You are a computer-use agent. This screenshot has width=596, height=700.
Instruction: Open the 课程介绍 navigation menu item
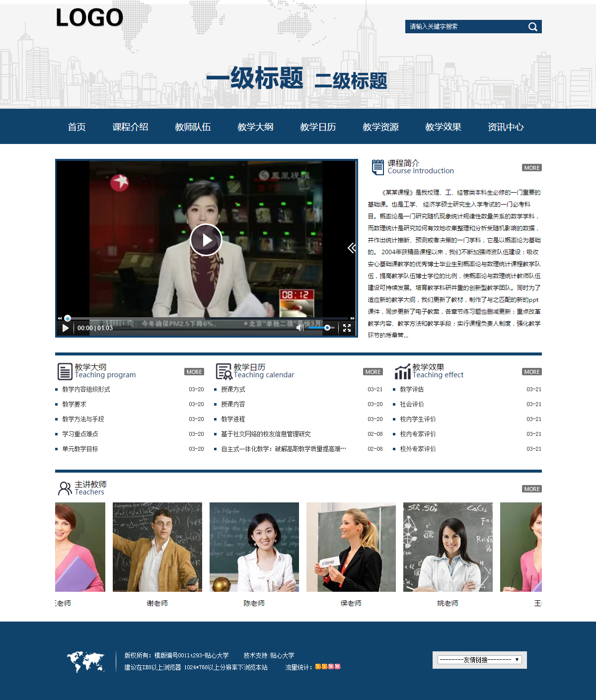click(130, 127)
